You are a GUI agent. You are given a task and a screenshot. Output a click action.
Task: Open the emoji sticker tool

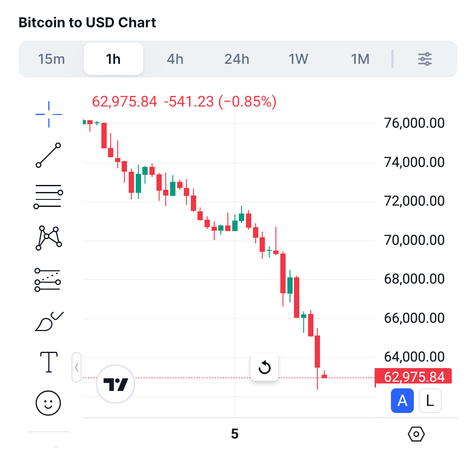48,402
